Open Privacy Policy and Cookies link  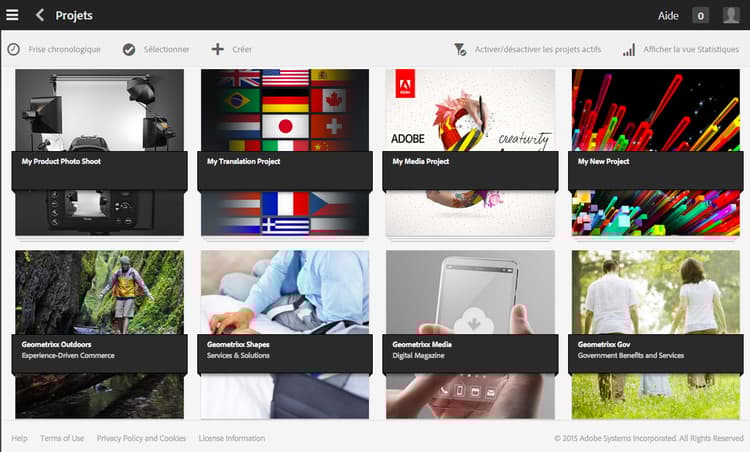(x=141, y=438)
